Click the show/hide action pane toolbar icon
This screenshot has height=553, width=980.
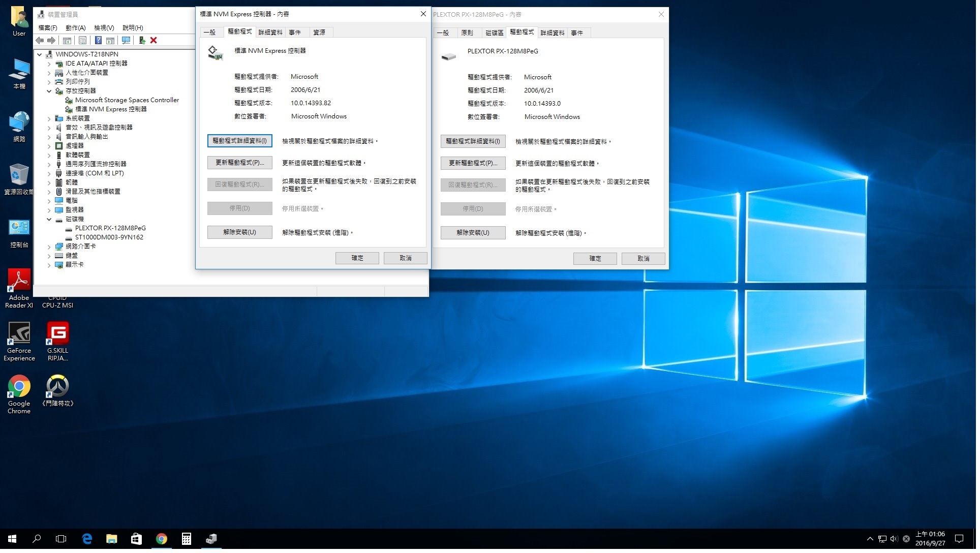coord(110,41)
